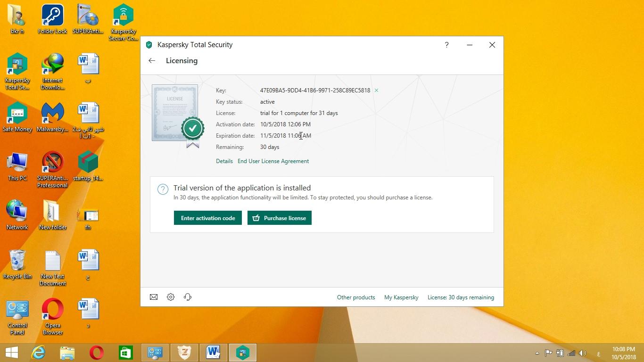Select the Control Panel desktop icon

[17, 317]
